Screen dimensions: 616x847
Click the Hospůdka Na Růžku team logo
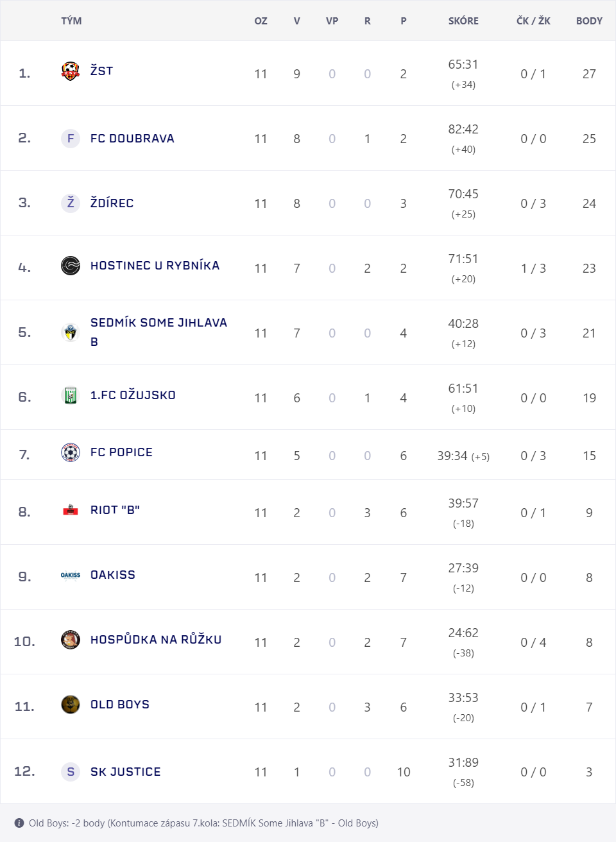coord(71,640)
